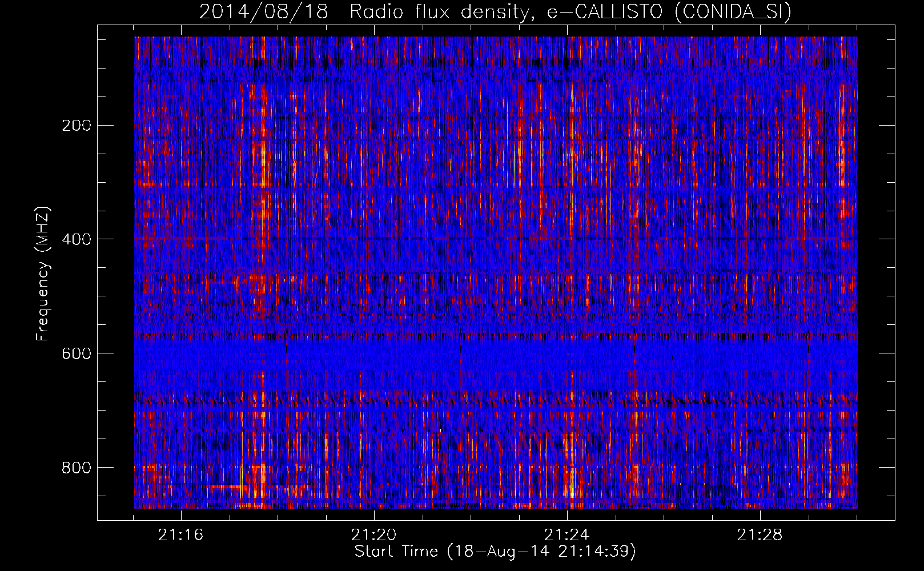Select the 21:20 time tick label
Screen dimensions: 924x571
pos(374,535)
